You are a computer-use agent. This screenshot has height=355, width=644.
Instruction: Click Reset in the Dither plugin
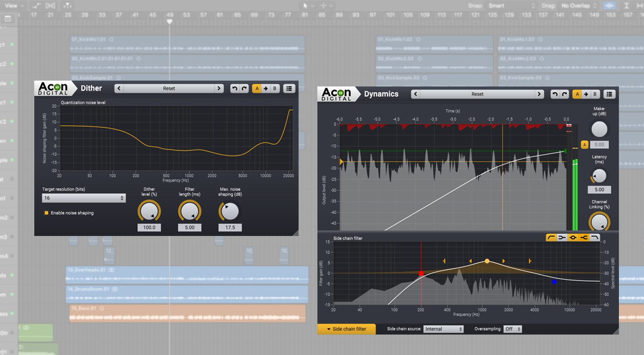pos(169,88)
